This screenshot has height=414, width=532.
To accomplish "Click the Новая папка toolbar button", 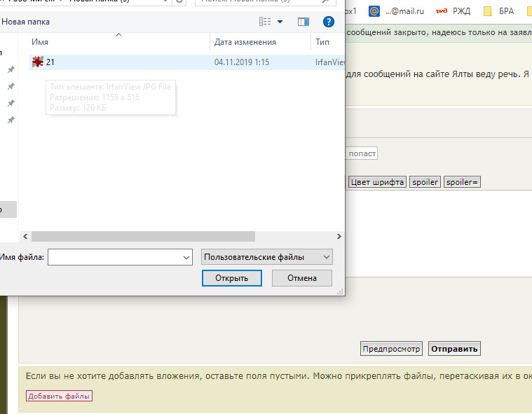I will [26, 22].
